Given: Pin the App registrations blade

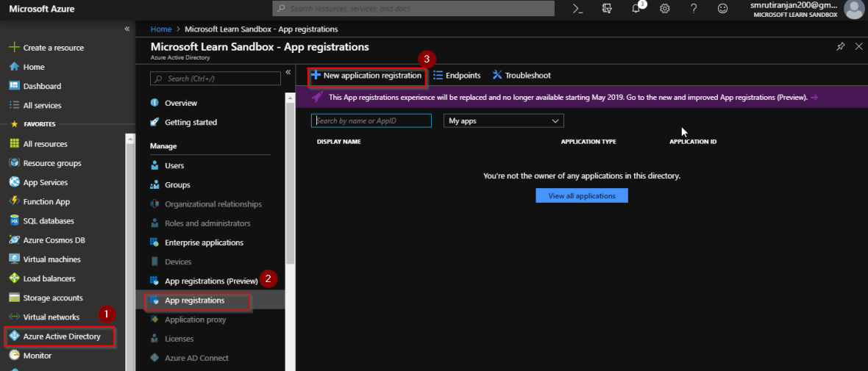Looking at the screenshot, I should [840, 46].
